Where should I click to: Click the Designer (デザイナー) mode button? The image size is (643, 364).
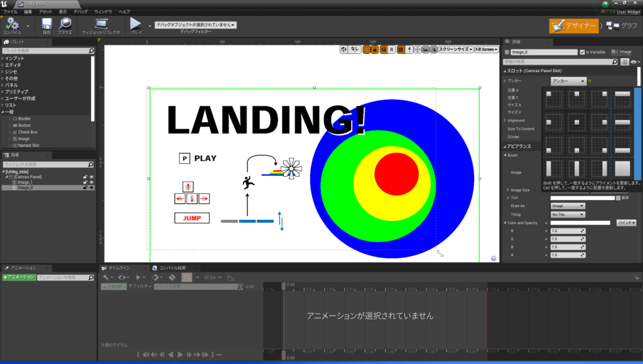tap(573, 26)
